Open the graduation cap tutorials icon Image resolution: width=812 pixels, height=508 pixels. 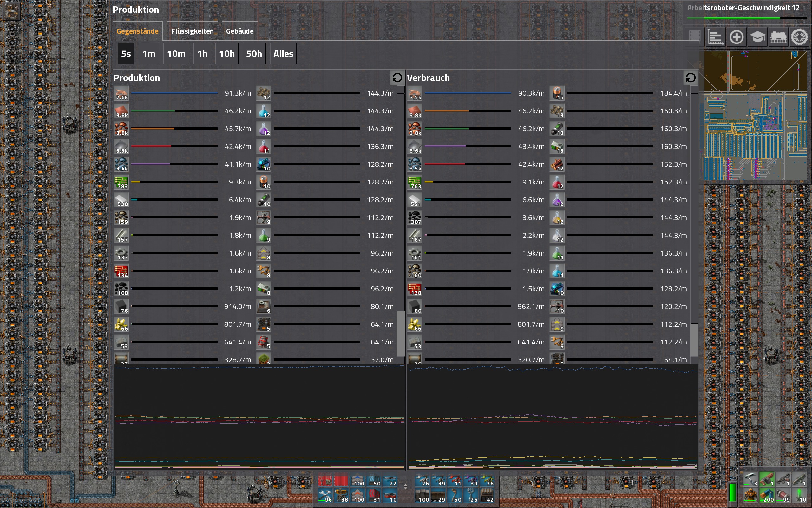pyautogui.click(x=757, y=37)
